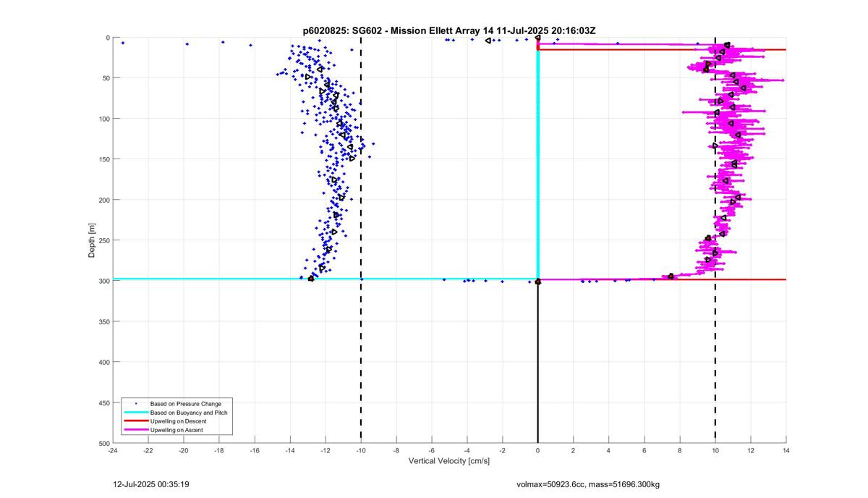Click the red line sample in legend
This screenshot has height=498, width=868.
136,421
